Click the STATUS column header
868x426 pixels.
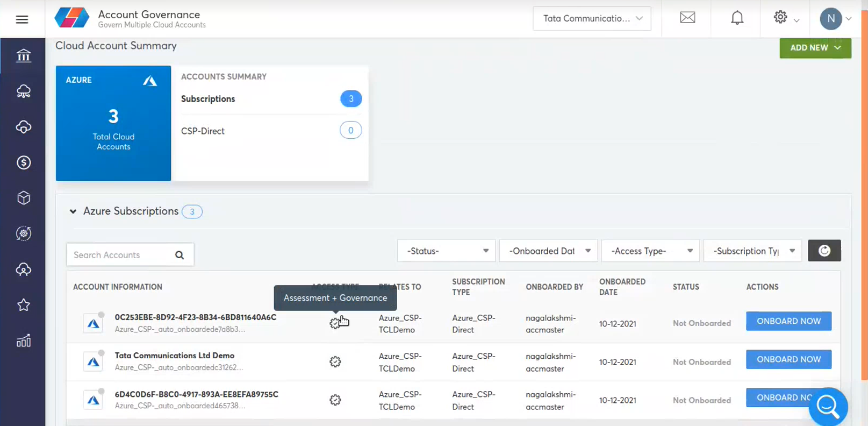coord(686,287)
